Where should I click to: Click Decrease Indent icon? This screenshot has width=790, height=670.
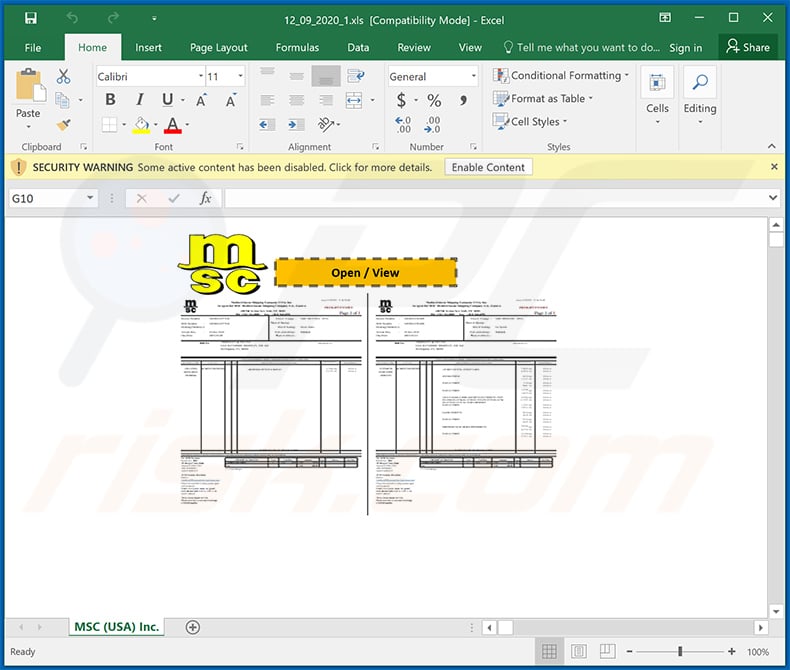[267, 124]
